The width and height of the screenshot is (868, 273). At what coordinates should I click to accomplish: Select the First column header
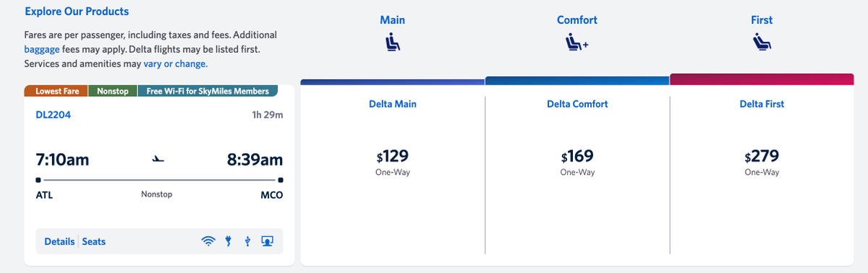click(x=762, y=20)
